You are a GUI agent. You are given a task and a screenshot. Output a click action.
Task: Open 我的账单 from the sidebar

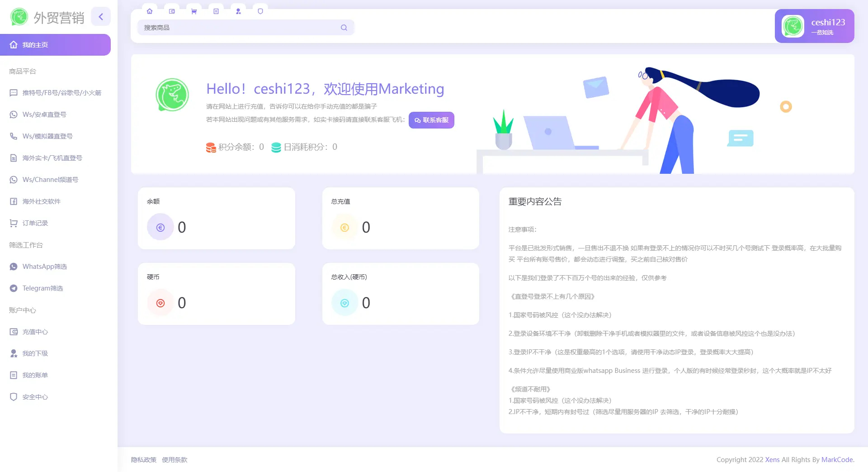(x=35, y=375)
